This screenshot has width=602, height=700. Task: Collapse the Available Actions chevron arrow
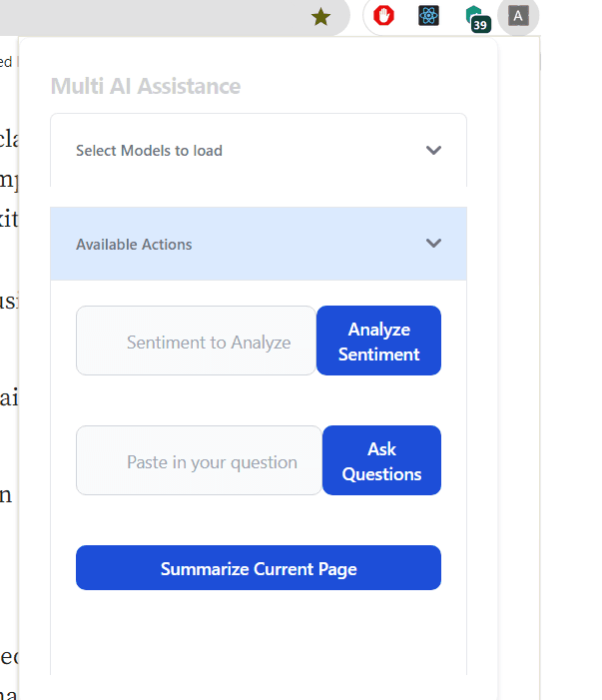point(433,244)
